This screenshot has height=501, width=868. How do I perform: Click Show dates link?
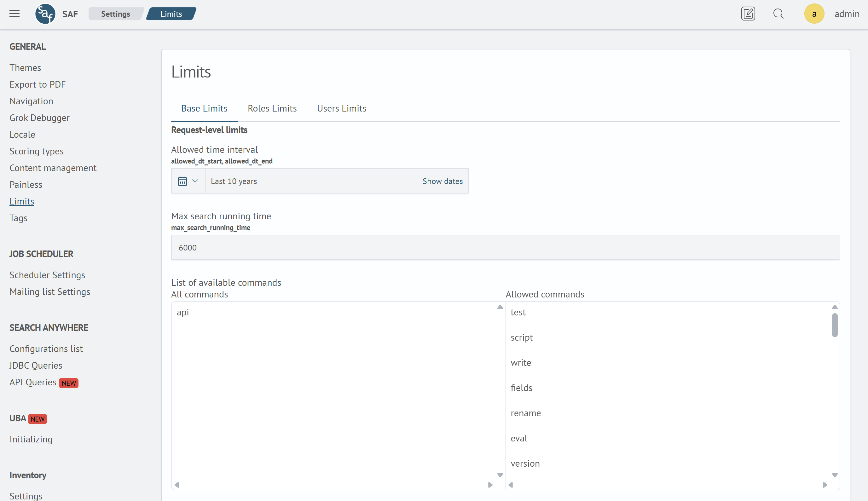(442, 181)
